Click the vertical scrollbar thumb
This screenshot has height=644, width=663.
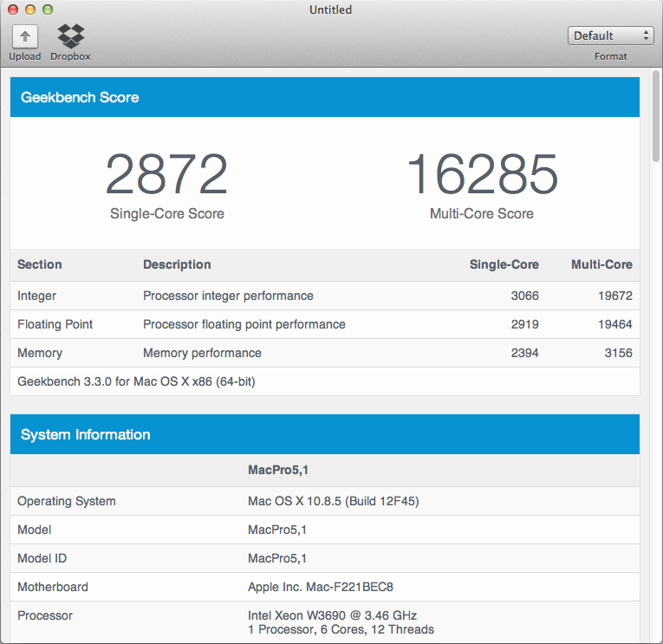(656, 116)
